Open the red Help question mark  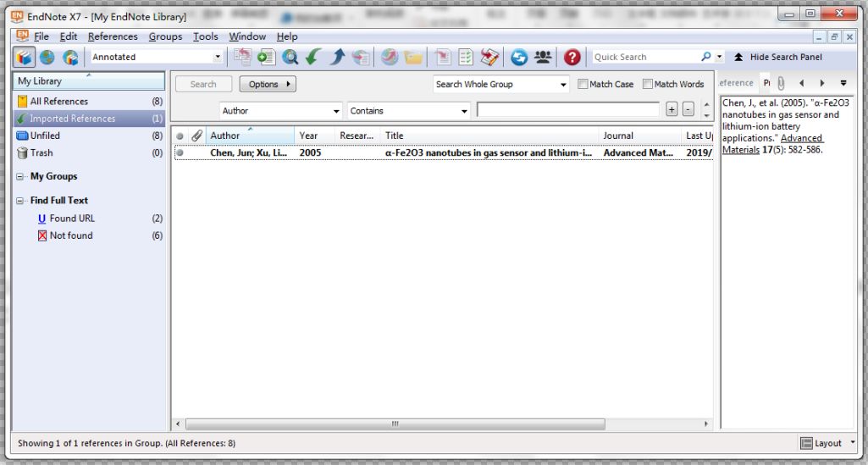572,57
